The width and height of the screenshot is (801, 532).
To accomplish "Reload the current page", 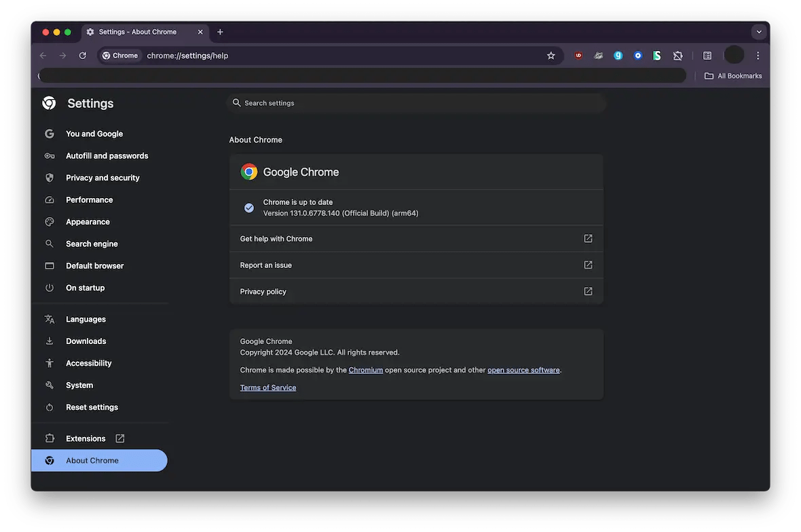I will [x=83, y=56].
